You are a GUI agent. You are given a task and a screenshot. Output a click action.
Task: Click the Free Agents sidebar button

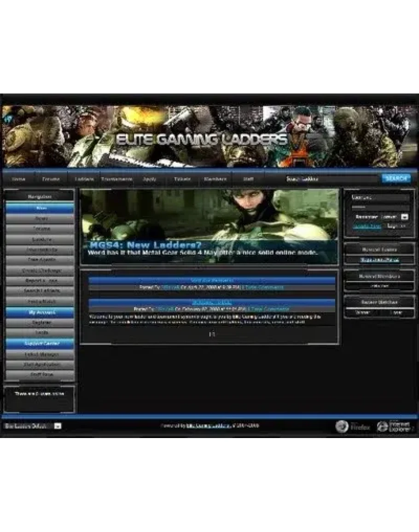[40, 260]
